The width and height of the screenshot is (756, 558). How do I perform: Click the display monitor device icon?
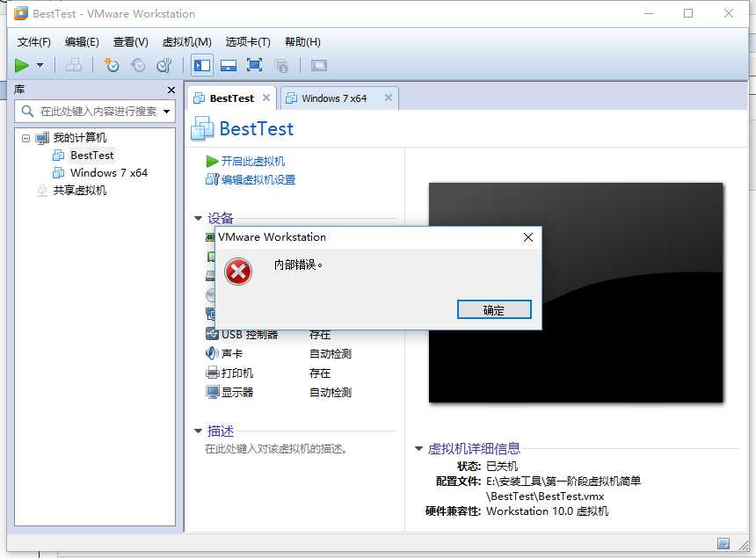pos(212,392)
